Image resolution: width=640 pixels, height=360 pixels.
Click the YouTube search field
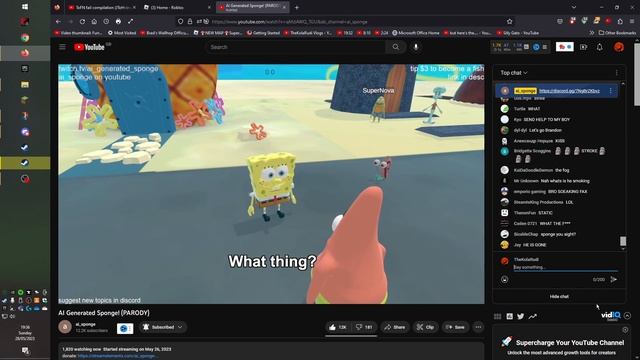(x=296, y=47)
